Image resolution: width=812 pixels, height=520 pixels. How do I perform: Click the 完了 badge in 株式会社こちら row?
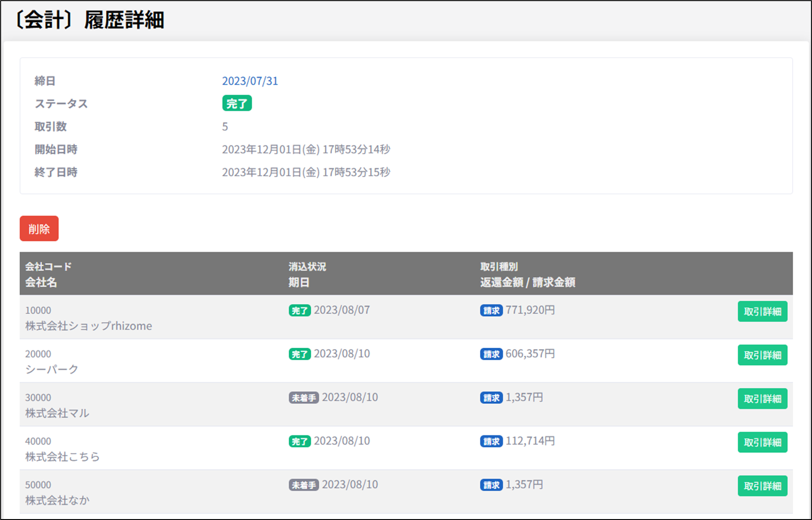click(x=299, y=441)
